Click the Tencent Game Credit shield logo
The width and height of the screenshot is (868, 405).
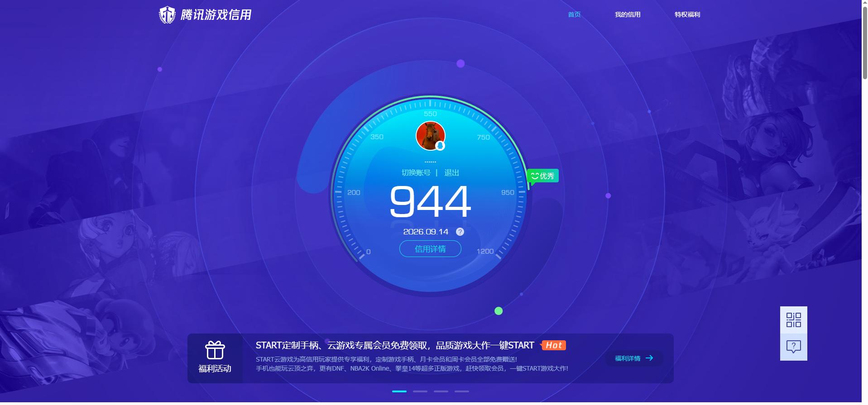click(167, 15)
